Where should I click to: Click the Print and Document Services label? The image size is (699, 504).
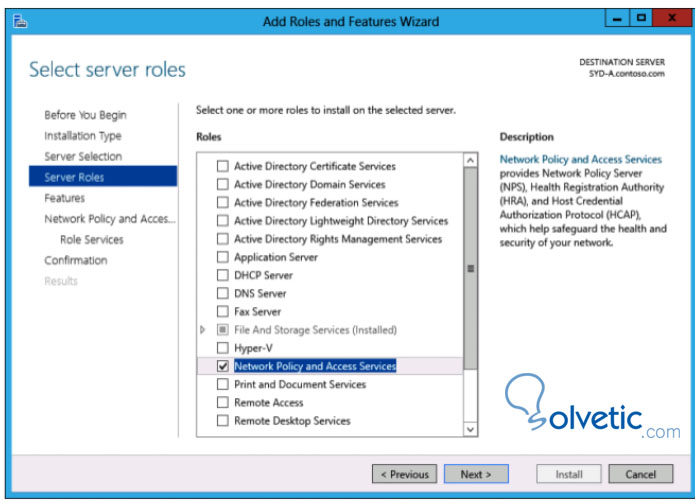click(300, 384)
